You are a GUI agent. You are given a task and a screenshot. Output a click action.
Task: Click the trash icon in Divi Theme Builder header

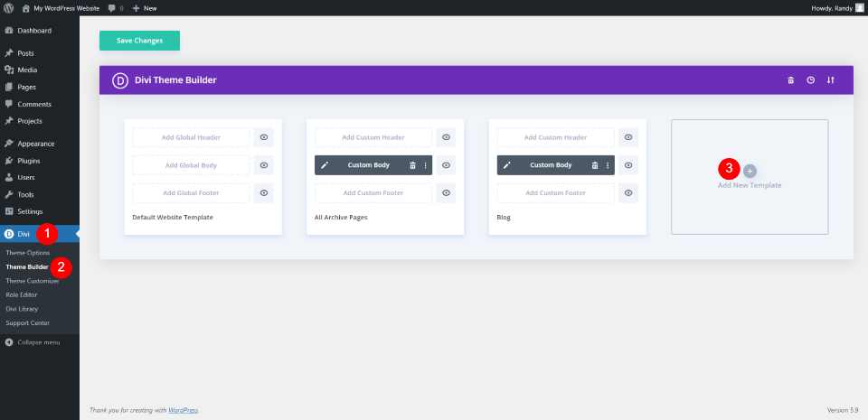pos(790,80)
